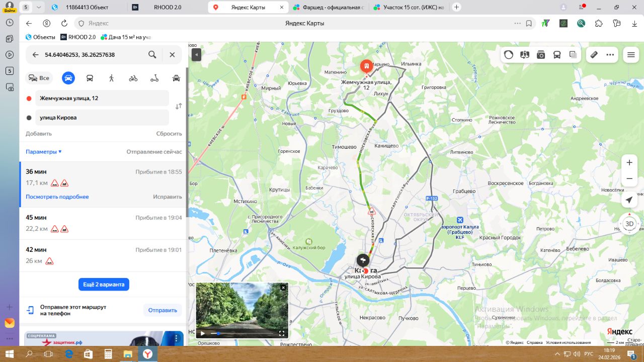Show Ещё 2 варианта routes
This screenshot has height=362, width=644.
click(104, 285)
